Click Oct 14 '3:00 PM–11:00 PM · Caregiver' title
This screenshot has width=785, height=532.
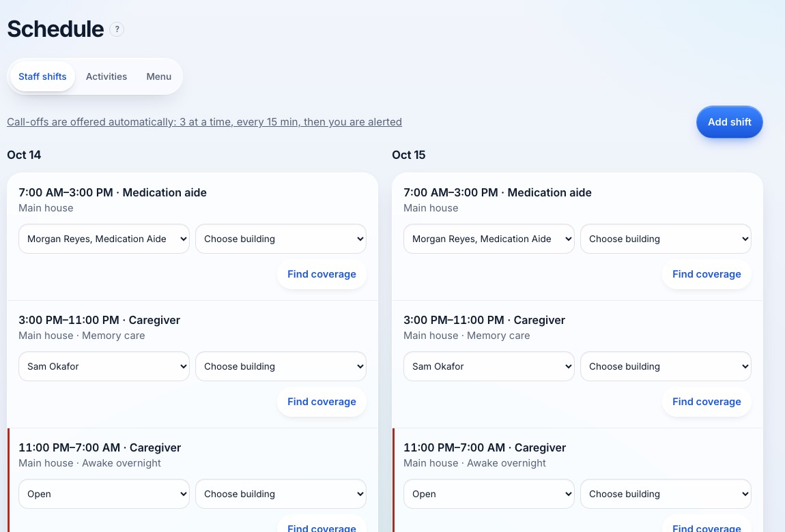tap(99, 320)
